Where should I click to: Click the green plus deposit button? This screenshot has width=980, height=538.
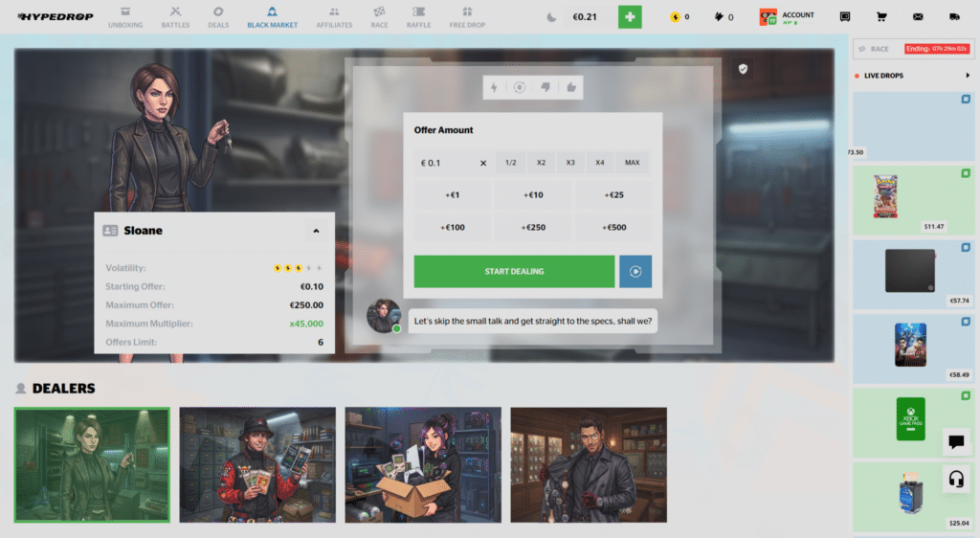630,17
